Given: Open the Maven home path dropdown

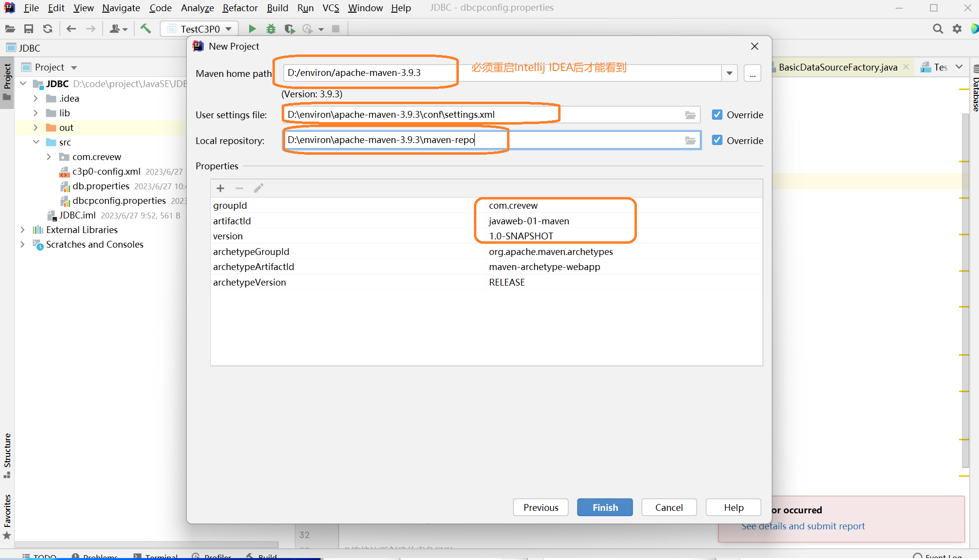Looking at the screenshot, I should coord(729,72).
